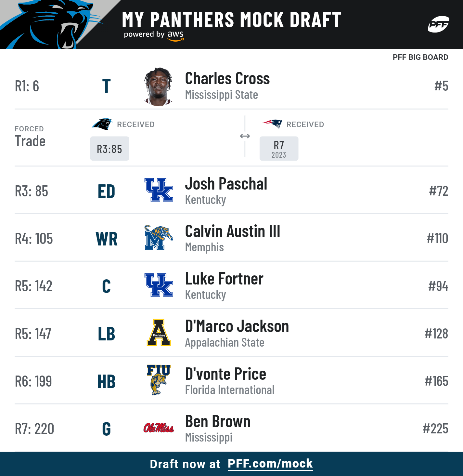
Task: Click the Appalachian State logo
Action: coord(159,332)
